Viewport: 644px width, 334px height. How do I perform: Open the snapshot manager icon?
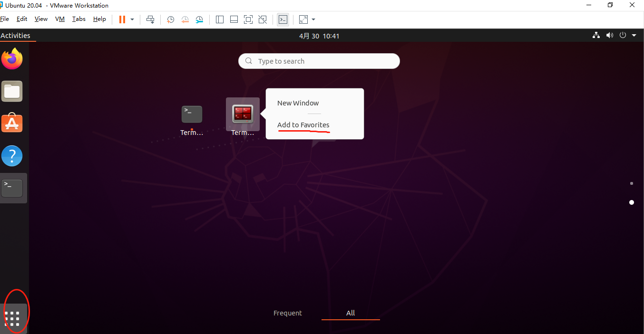pos(200,19)
